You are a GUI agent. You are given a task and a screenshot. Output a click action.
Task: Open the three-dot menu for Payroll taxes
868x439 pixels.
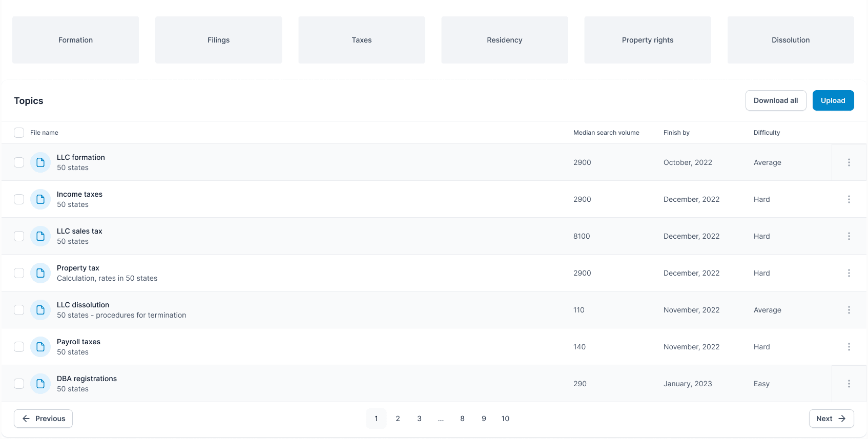[849, 347]
